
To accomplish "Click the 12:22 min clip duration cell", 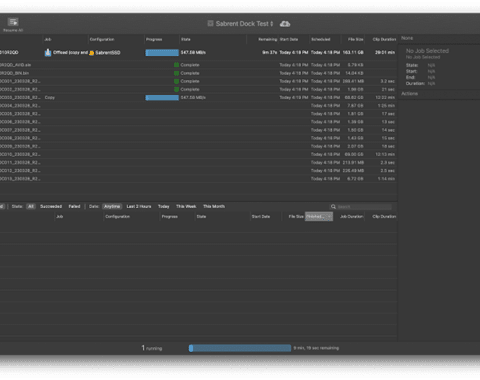I will [385, 98].
